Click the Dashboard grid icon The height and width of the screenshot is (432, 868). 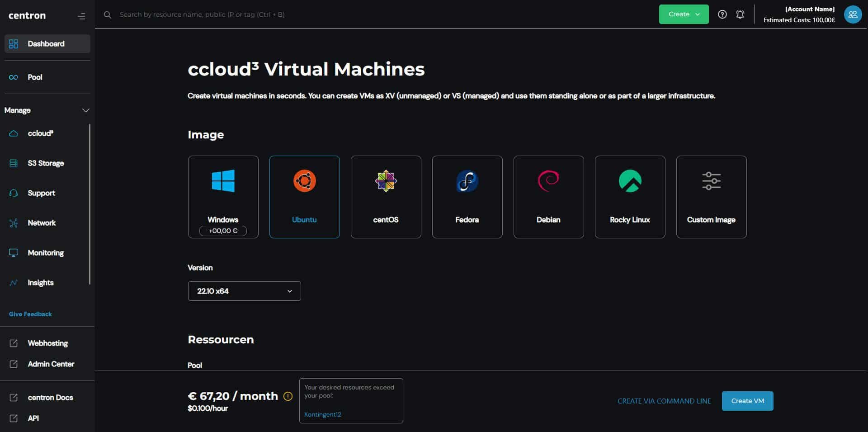(14, 44)
